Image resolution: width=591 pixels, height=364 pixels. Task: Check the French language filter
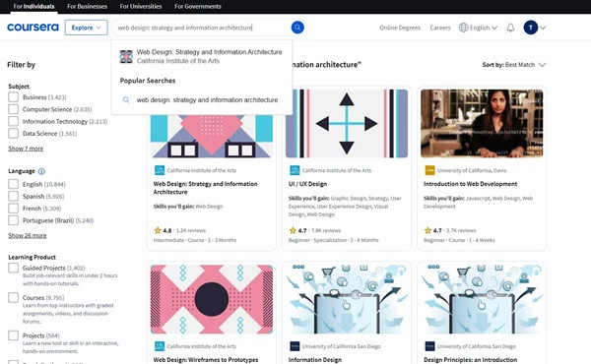point(13,209)
